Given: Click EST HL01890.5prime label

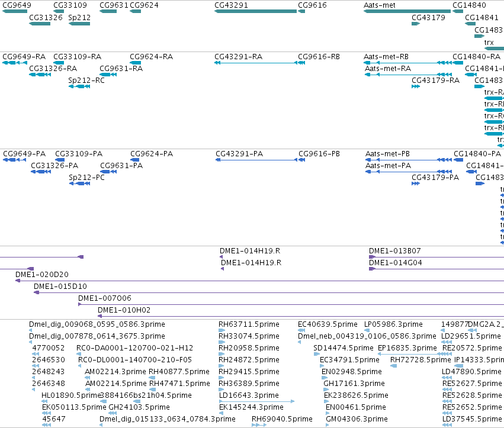Looking at the screenshot, I should 71,395.
